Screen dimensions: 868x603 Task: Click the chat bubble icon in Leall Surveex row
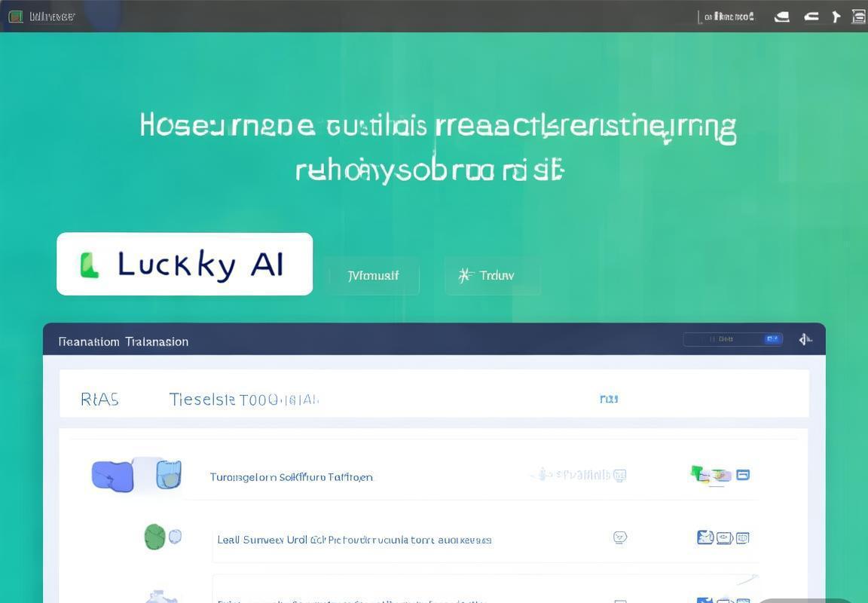(x=620, y=537)
